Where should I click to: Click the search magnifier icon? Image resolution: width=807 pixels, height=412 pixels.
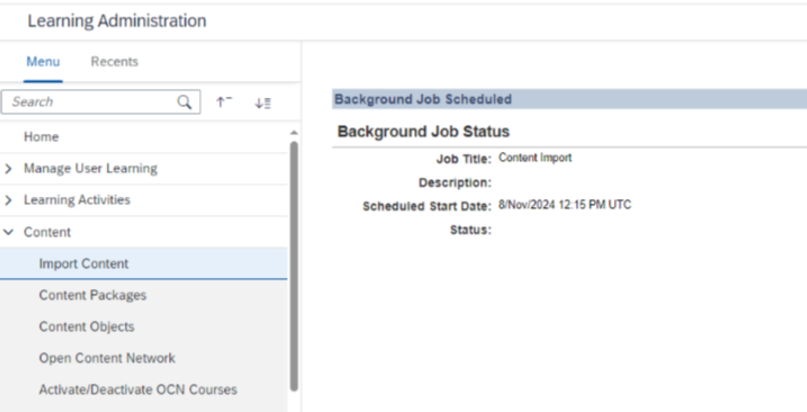pos(184,102)
